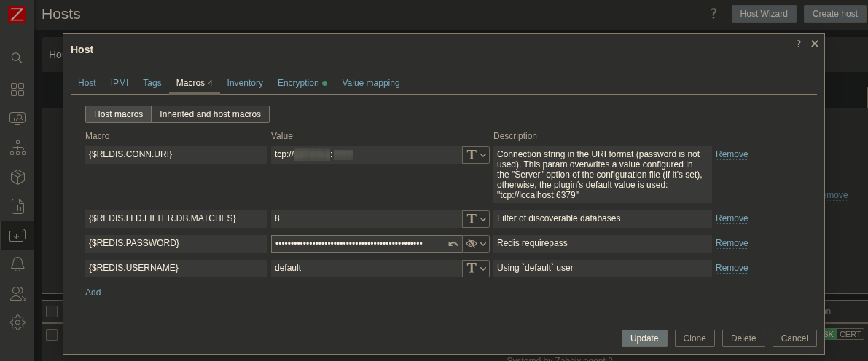The image size is (868, 361).
Task: Revert the REDIS.PASSWORD value change
Action: (453, 244)
